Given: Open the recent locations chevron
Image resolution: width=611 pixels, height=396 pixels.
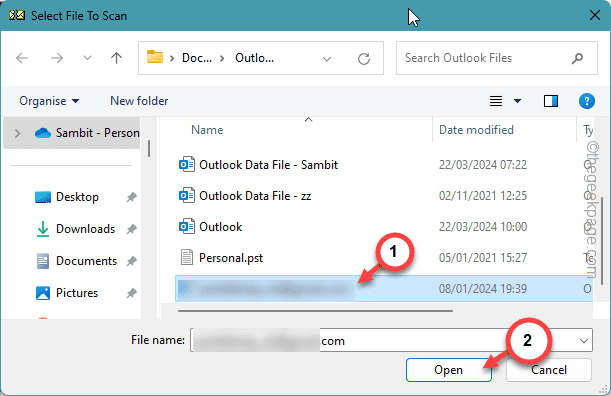Looking at the screenshot, I should coord(87,58).
